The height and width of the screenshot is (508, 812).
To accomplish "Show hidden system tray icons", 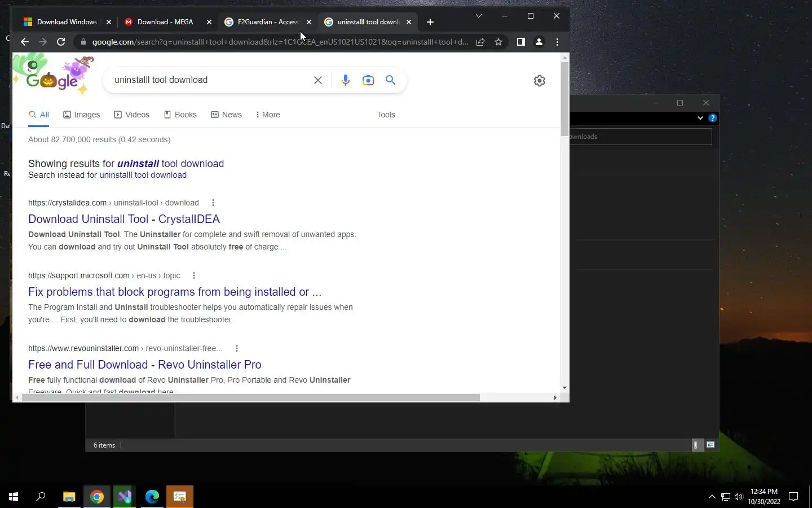I will pyautogui.click(x=712, y=497).
